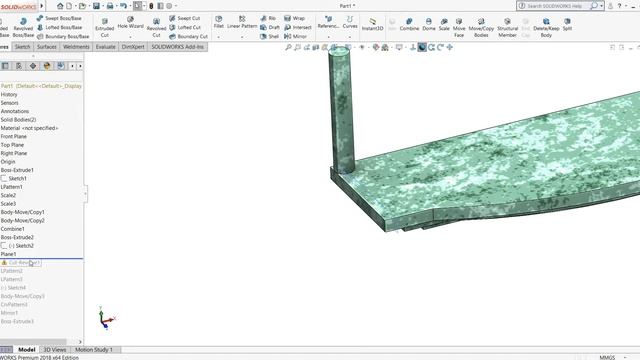Expand the SOLIDWORKS menu flyout arrow

[42, 6]
